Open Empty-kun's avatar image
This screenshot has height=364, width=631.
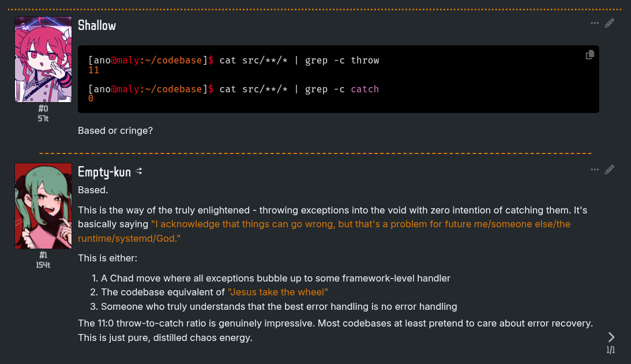[x=43, y=206]
